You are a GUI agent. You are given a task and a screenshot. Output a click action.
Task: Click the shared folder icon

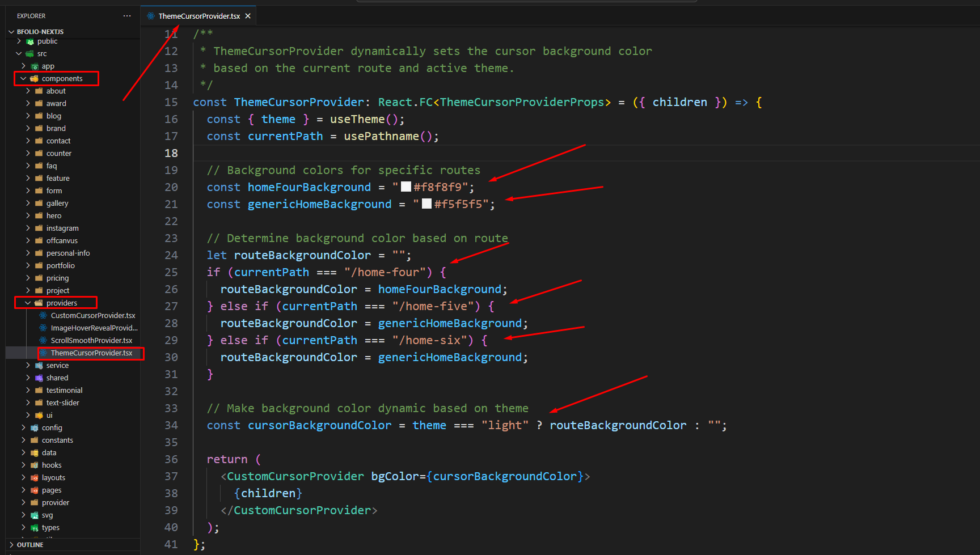click(x=39, y=378)
